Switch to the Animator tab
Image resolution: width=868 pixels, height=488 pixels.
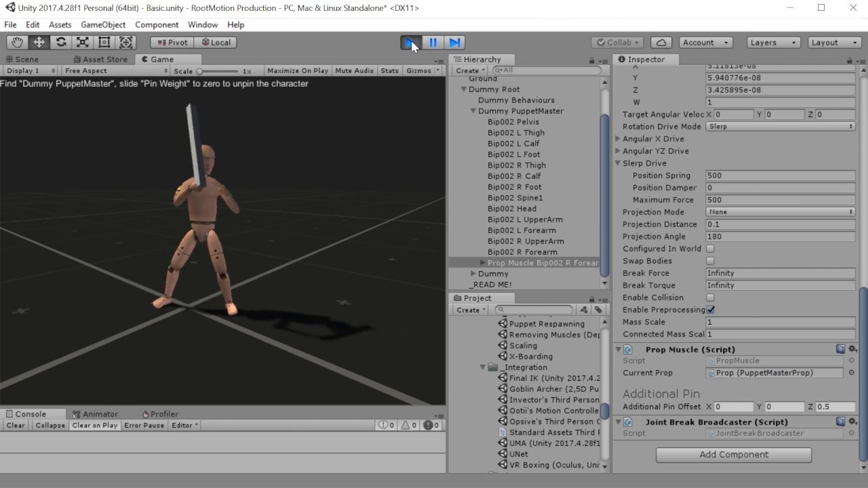click(96, 414)
